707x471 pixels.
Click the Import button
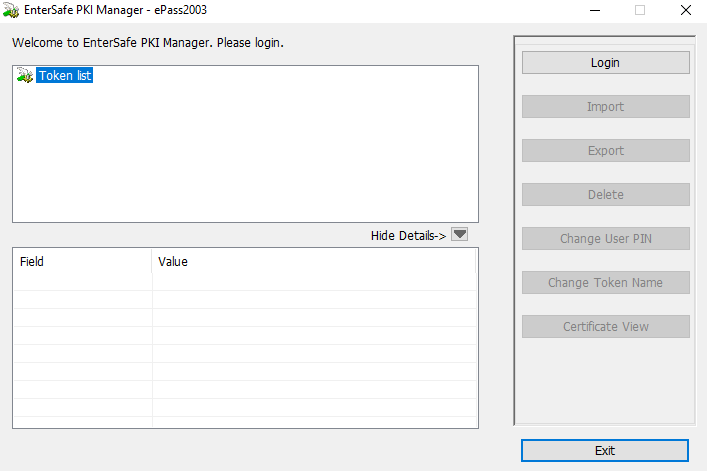click(x=606, y=106)
